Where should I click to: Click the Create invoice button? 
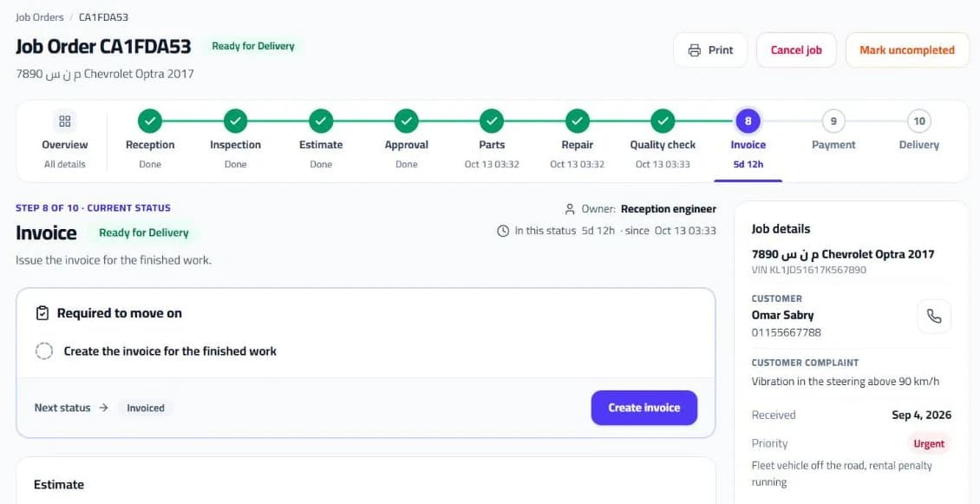pyautogui.click(x=644, y=408)
